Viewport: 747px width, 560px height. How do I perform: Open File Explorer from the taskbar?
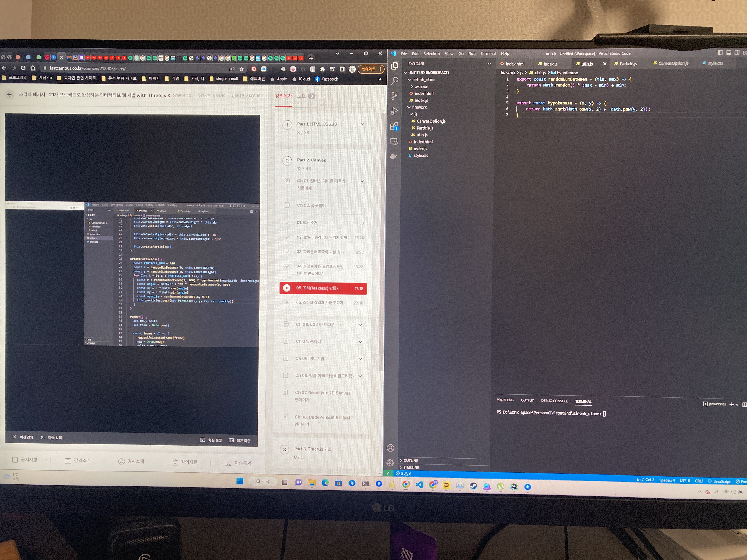312,483
